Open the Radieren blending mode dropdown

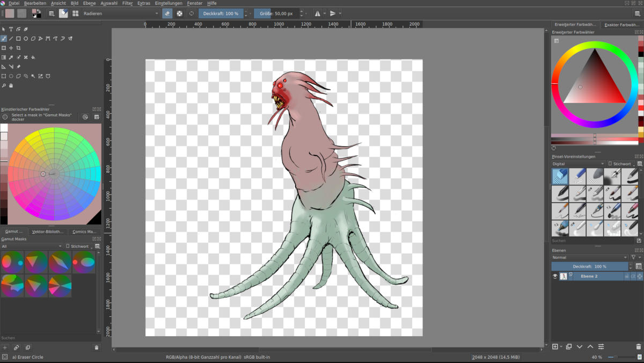121,13
